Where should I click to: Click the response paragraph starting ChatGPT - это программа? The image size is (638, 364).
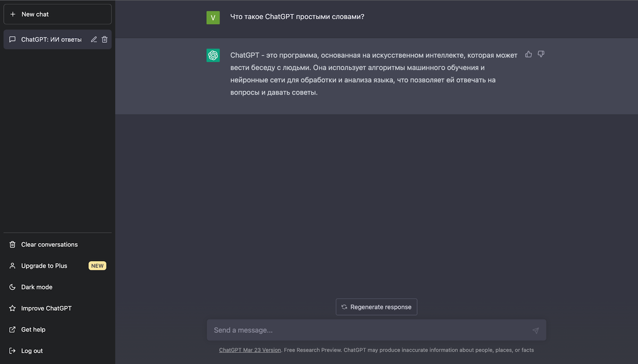(x=374, y=74)
